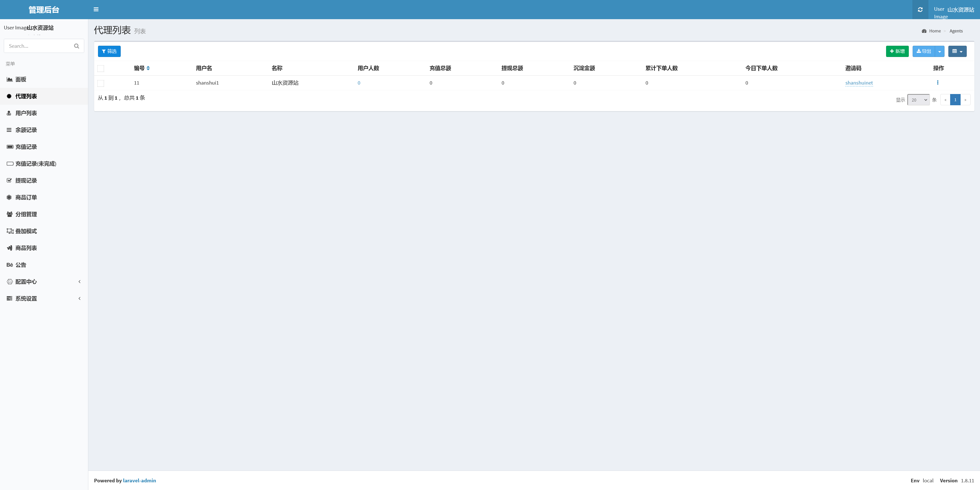Open row actions three-dot icon
The width and height of the screenshot is (980, 490).
tap(937, 83)
